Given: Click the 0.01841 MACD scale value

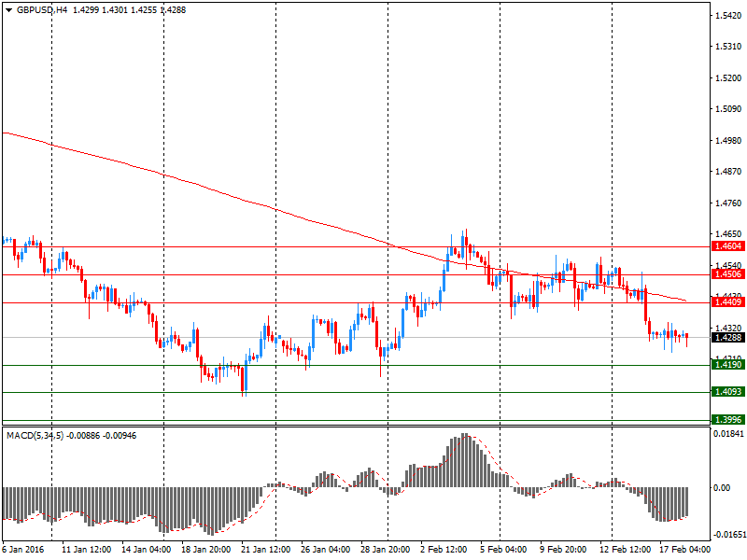Looking at the screenshot, I should pyautogui.click(x=728, y=433).
